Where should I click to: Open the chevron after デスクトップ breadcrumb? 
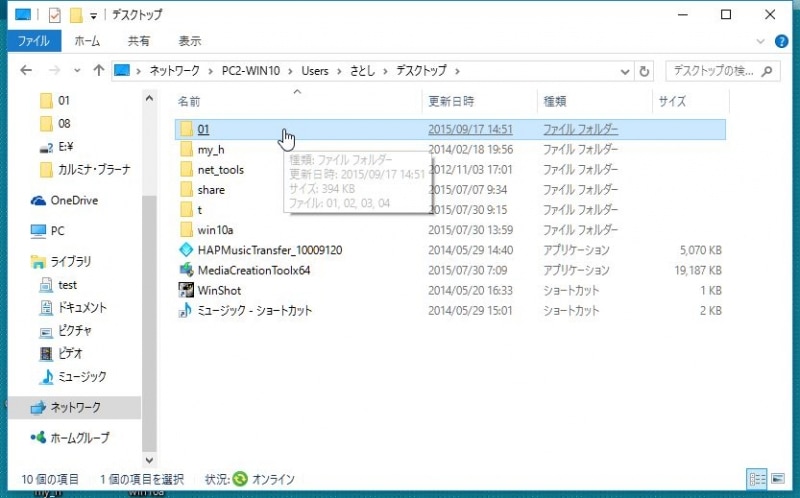(x=457, y=71)
